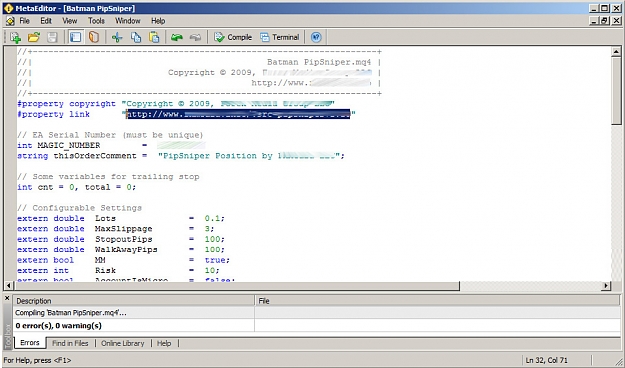Click the Compile button
Viewport: 625px width, 368px height.
point(233,37)
